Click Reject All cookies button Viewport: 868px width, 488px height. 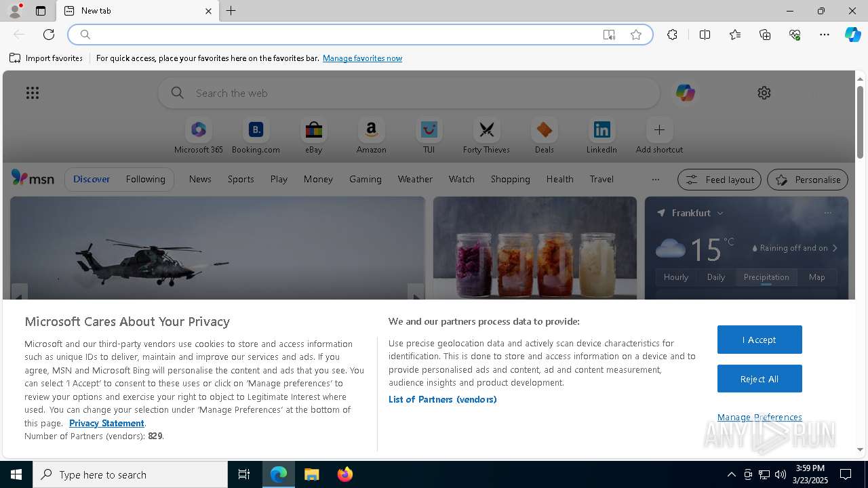click(x=759, y=379)
